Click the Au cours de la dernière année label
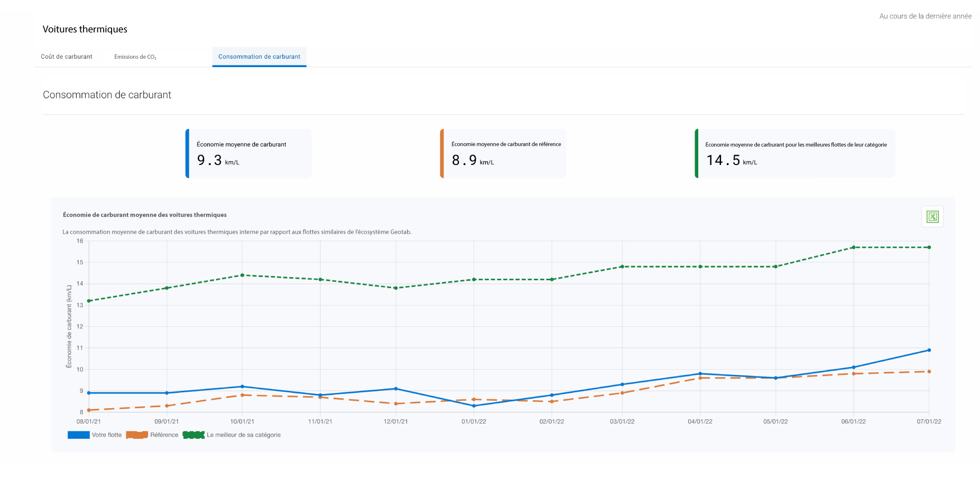980x478 pixels. click(925, 16)
